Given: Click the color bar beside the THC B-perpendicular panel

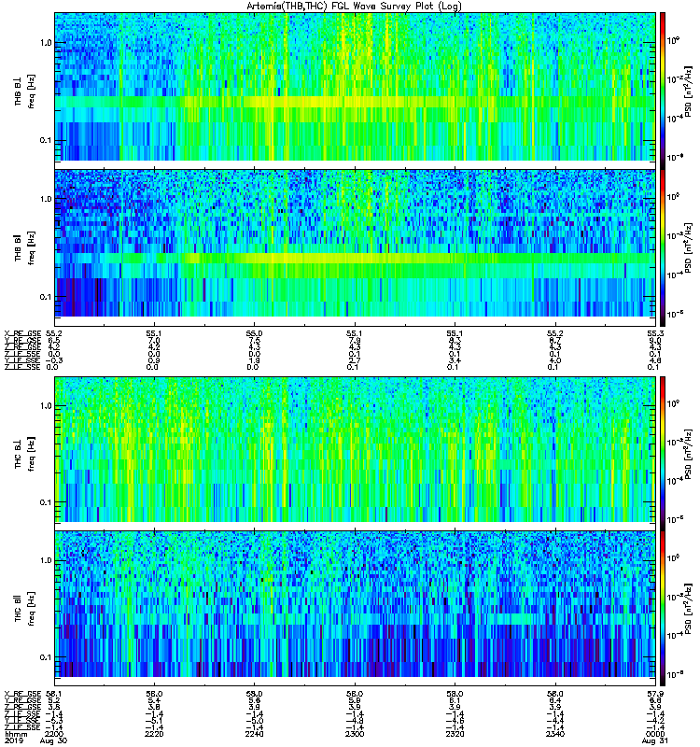Looking at the screenshot, I should 663,454.
